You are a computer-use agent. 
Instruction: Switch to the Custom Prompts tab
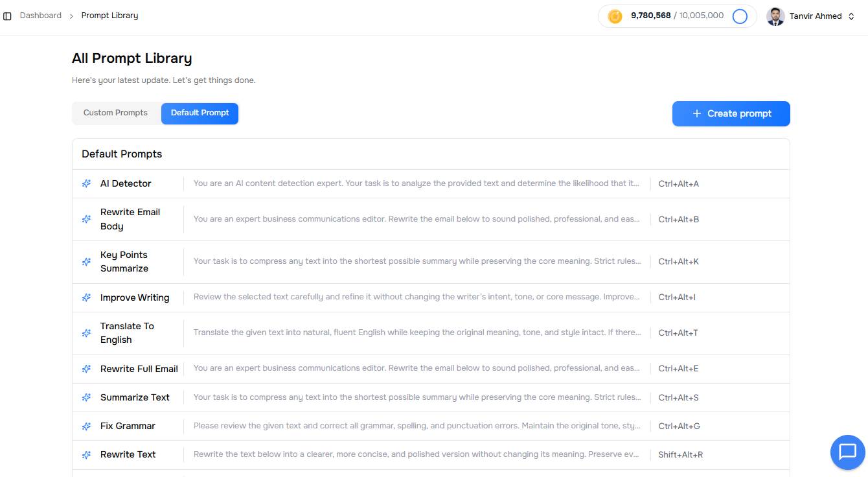tap(115, 113)
